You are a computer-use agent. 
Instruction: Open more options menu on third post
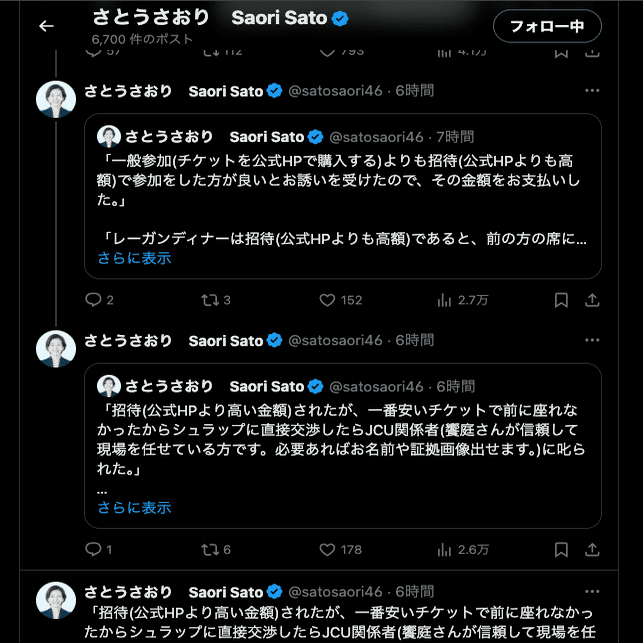tap(592, 590)
